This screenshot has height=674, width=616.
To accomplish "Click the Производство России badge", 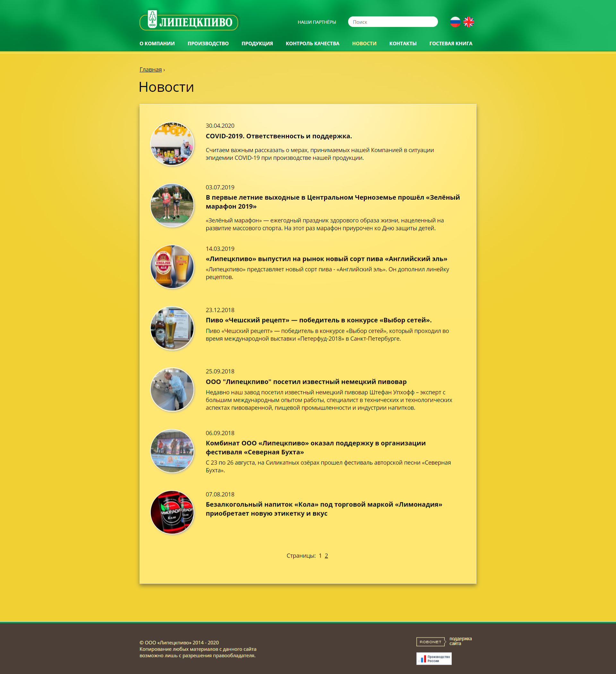I will click(434, 658).
